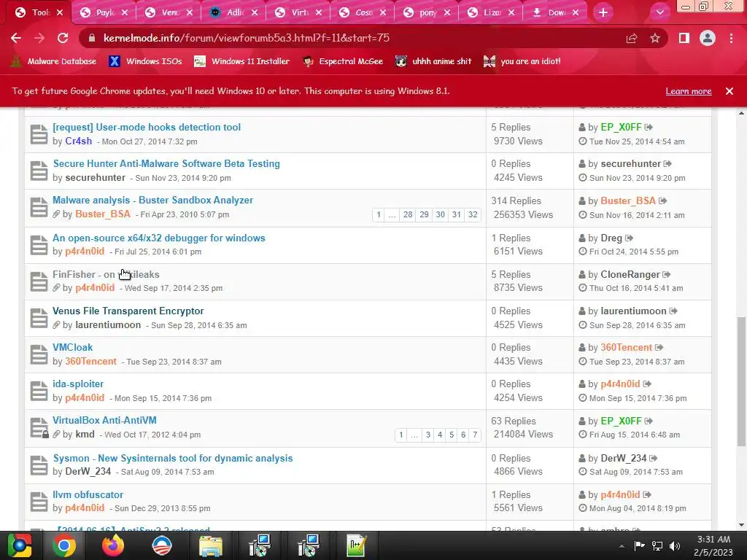
Task: Jump to last post by DerW_234
Action: (653, 459)
